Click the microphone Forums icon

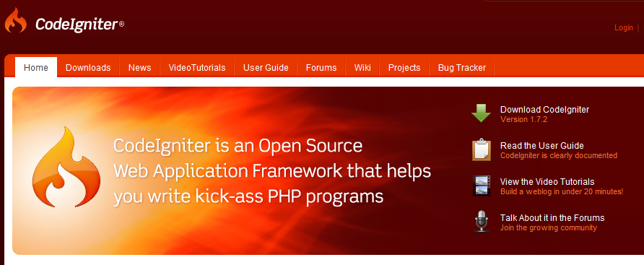pyautogui.click(x=481, y=222)
